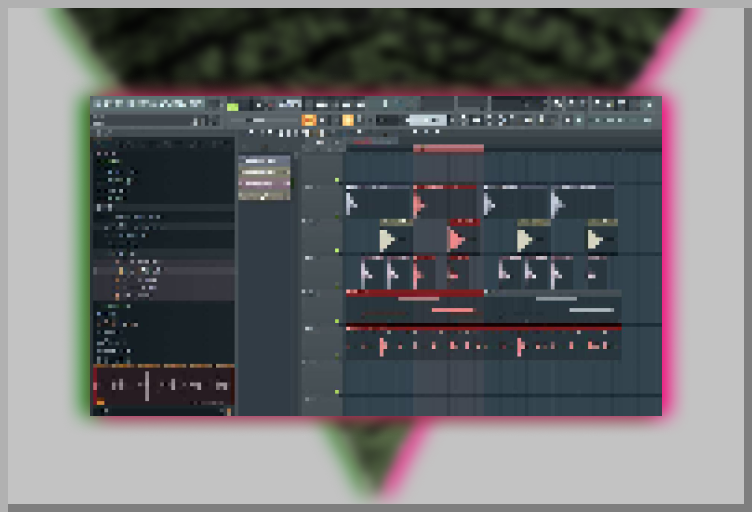The image size is (752, 512).
Task: Select the pink pattern in the picker list
Action: click(264, 184)
